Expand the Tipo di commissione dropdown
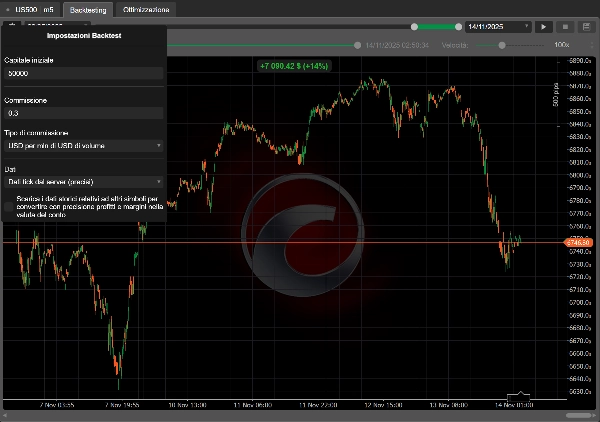 (84, 146)
